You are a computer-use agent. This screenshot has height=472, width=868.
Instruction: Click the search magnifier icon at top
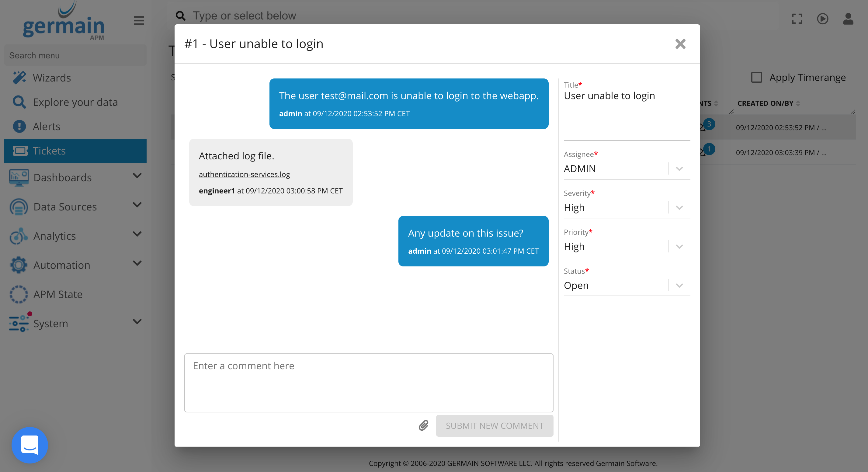coord(181,16)
